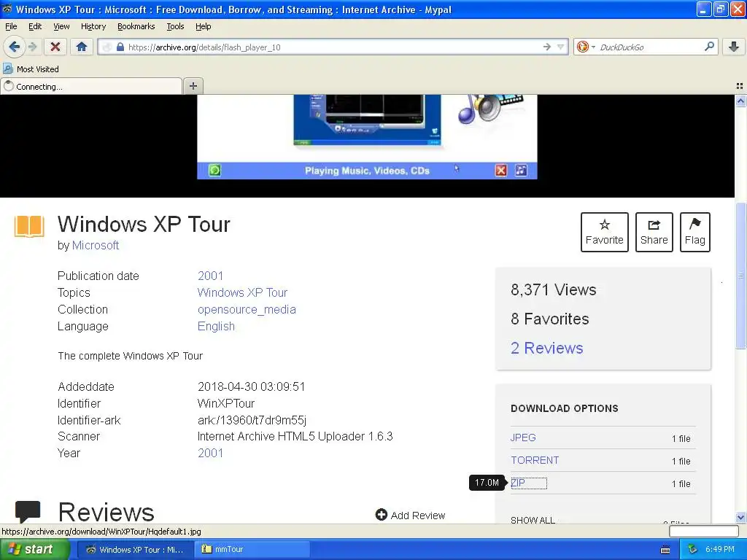This screenshot has width=747, height=560.
Task: Open the Bookmarks menu
Action: click(x=136, y=26)
